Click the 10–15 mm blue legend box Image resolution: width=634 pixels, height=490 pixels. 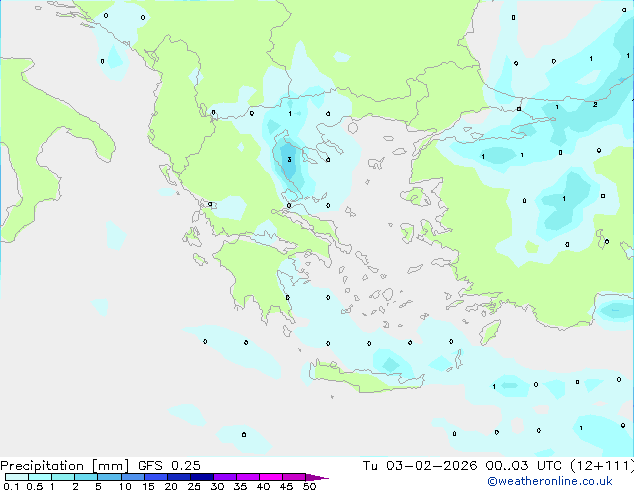132,477
